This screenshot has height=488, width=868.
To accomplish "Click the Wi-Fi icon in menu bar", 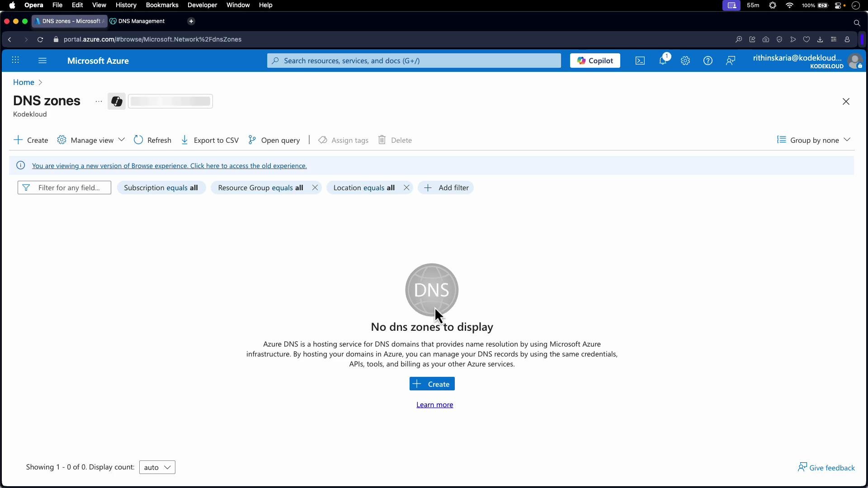I will click(x=790, y=5).
